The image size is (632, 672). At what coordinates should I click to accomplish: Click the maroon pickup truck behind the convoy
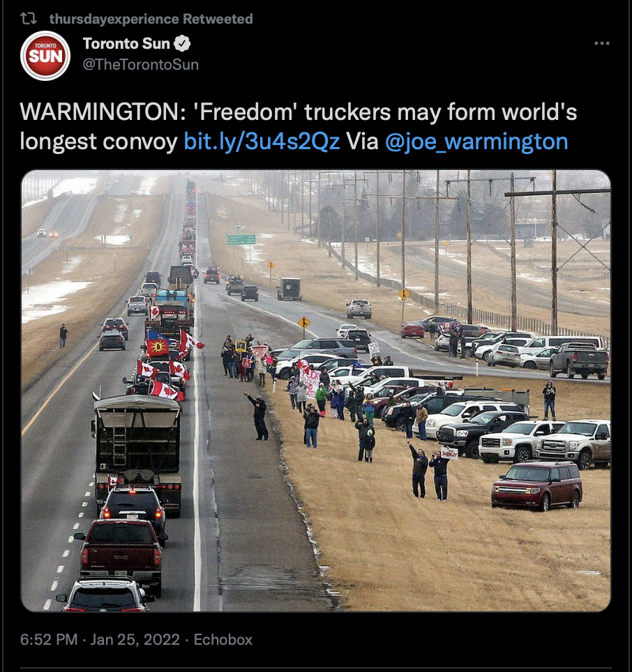[121, 551]
